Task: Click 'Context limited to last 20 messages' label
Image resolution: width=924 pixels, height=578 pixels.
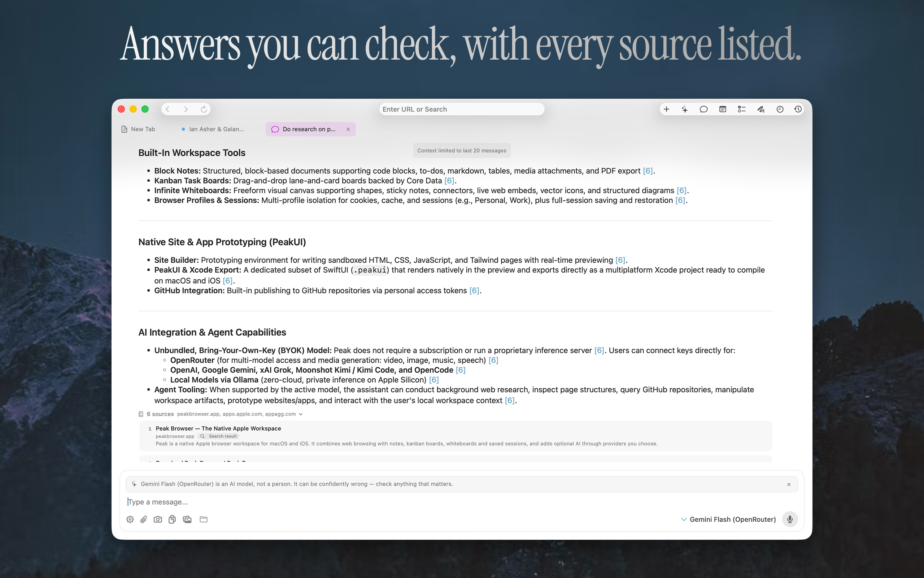Action: click(462, 151)
